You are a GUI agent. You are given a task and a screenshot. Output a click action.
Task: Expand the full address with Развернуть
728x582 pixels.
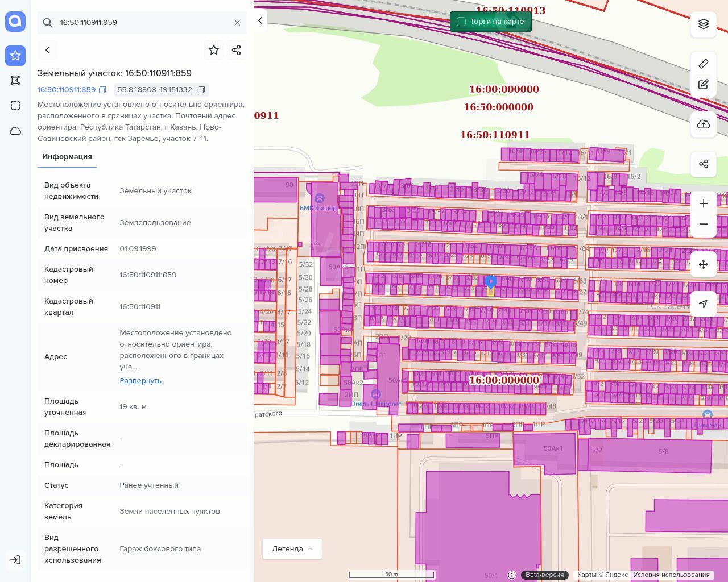(x=140, y=381)
